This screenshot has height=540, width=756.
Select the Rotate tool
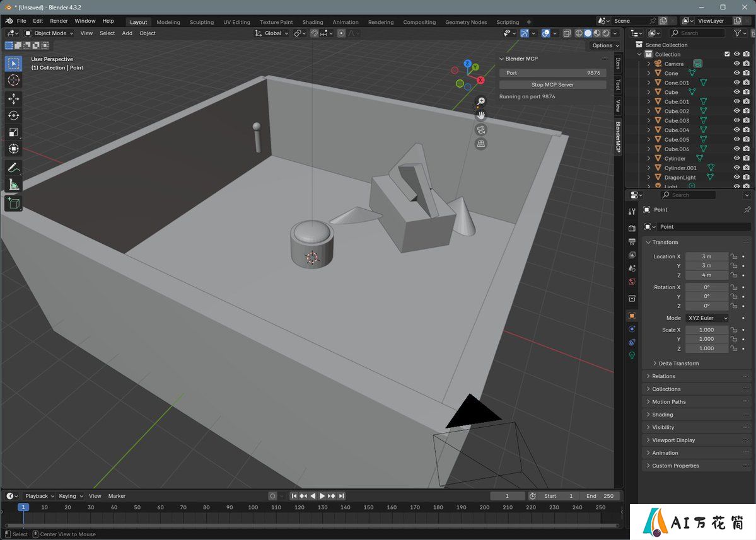point(13,115)
